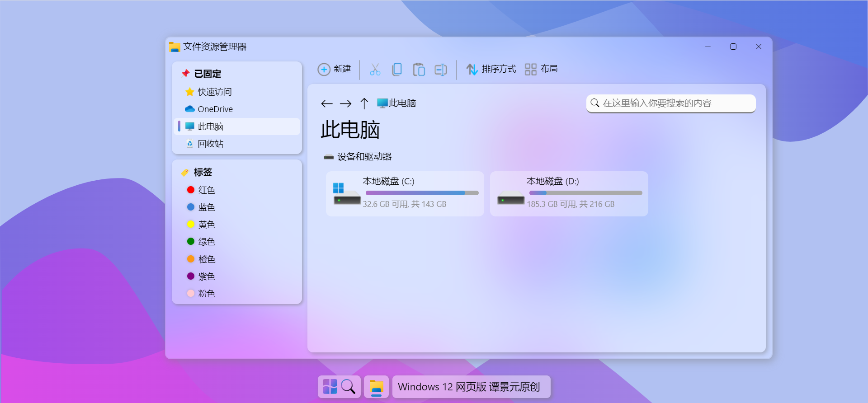Open the layout (布局) grid icon
868x403 pixels.
[530, 69]
